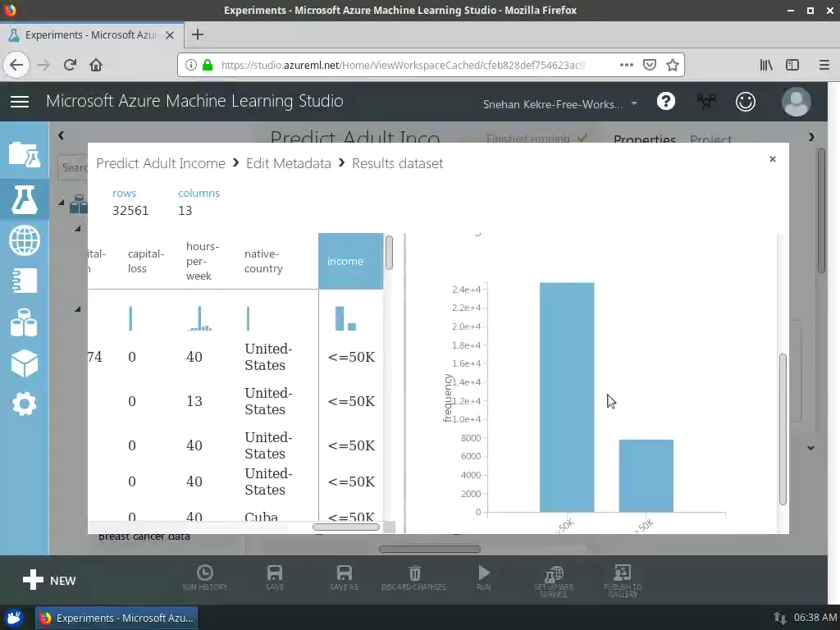Open the Firefox application menu
840x630 pixels.
pos(824,65)
